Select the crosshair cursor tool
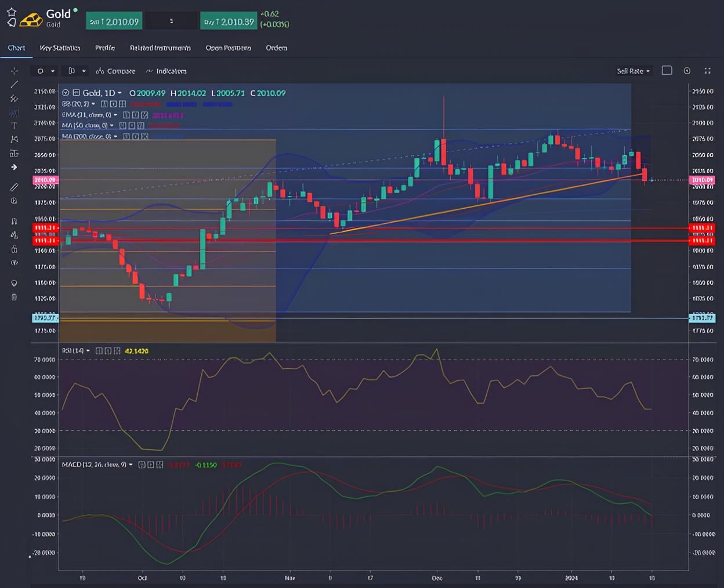724x588 pixels. pos(14,71)
